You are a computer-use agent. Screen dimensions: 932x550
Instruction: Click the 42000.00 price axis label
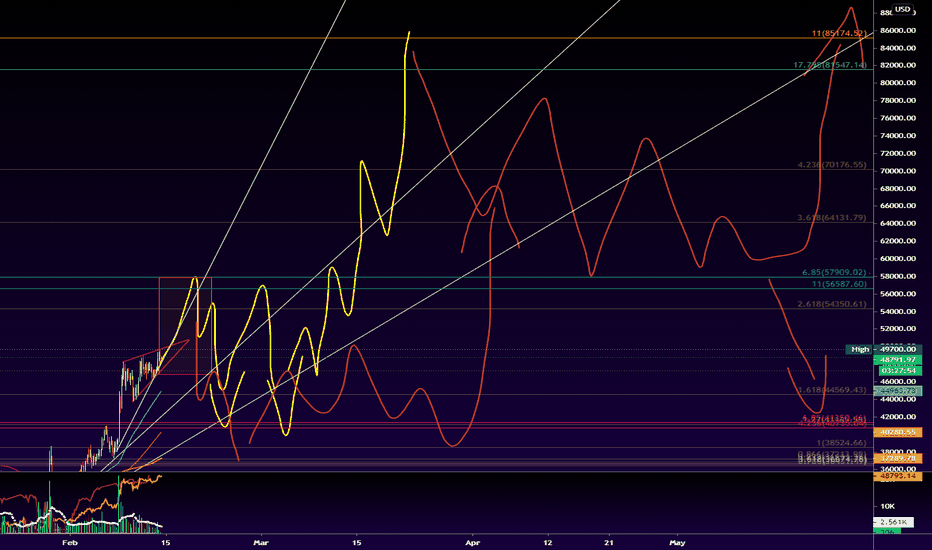coord(898,417)
